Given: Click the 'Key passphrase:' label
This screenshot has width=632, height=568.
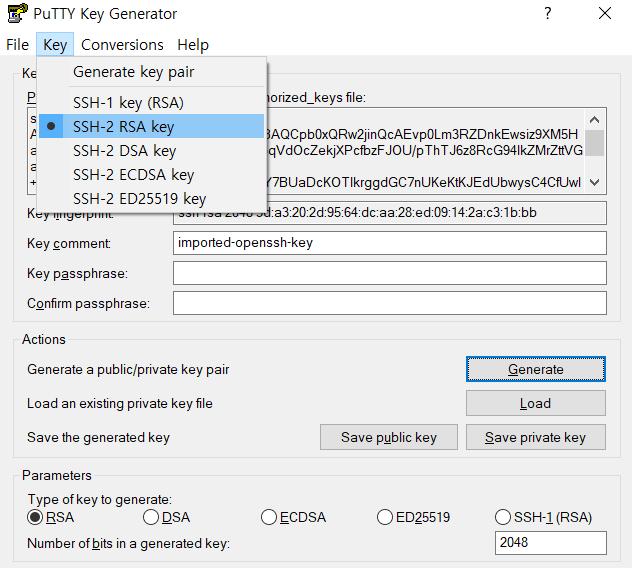Looking at the screenshot, I should [77, 273].
